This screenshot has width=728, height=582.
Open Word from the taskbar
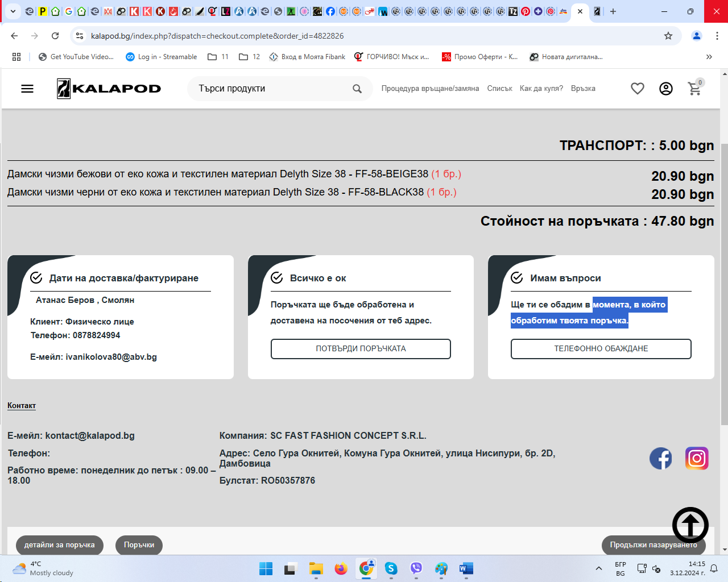[466, 568]
